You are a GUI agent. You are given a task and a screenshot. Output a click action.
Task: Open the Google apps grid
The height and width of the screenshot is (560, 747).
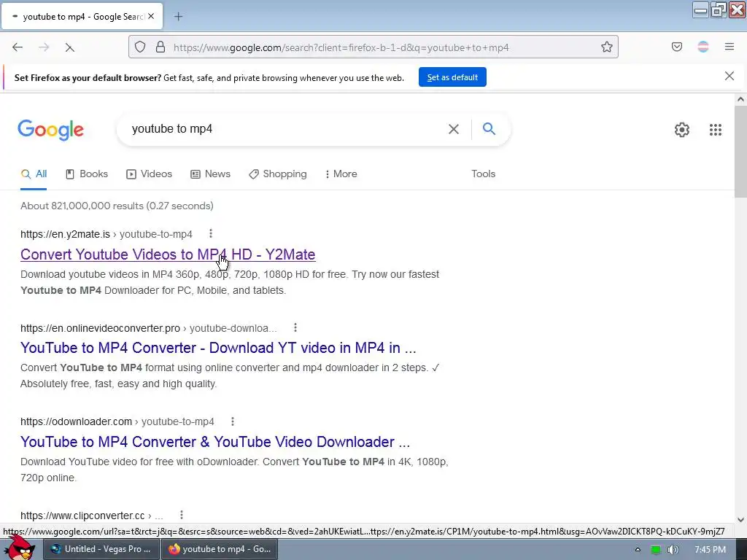tap(715, 130)
